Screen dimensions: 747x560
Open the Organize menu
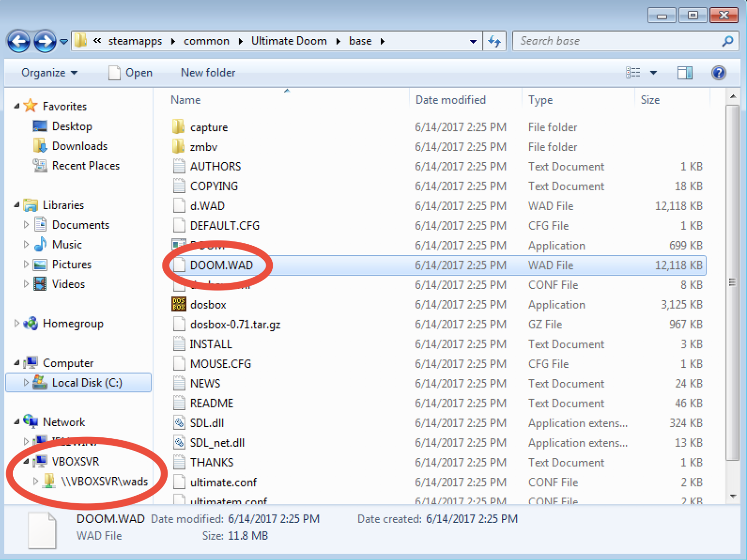click(x=49, y=72)
